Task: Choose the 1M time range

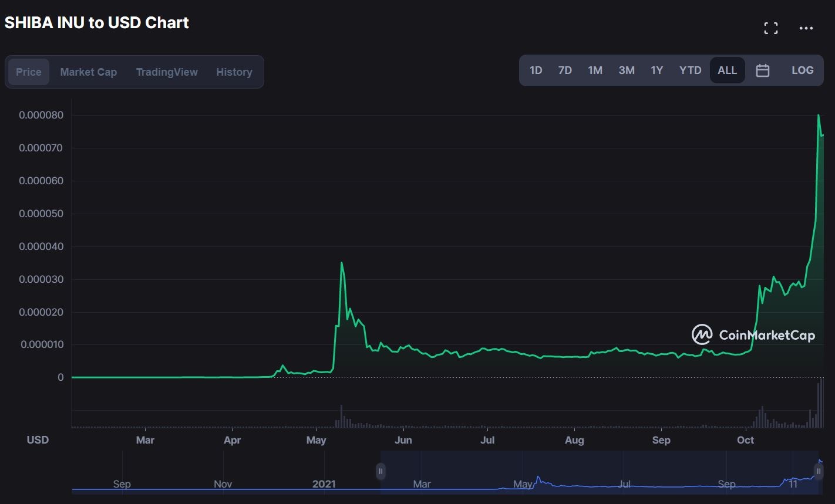Action: click(595, 70)
